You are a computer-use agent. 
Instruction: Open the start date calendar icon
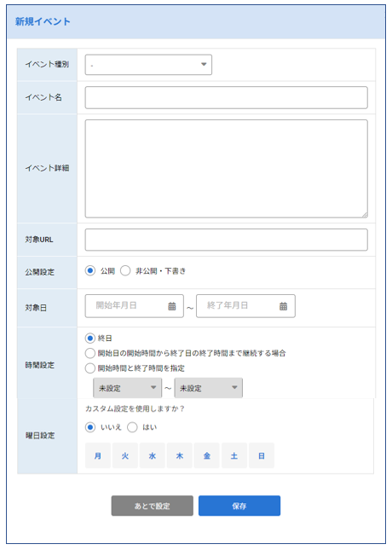coord(172,306)
